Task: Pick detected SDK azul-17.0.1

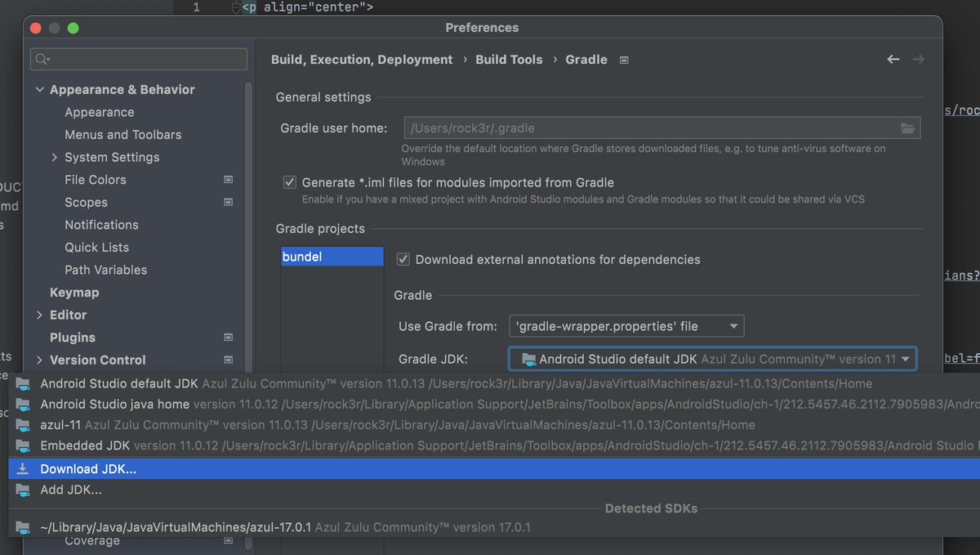Action: coord(494,528)
